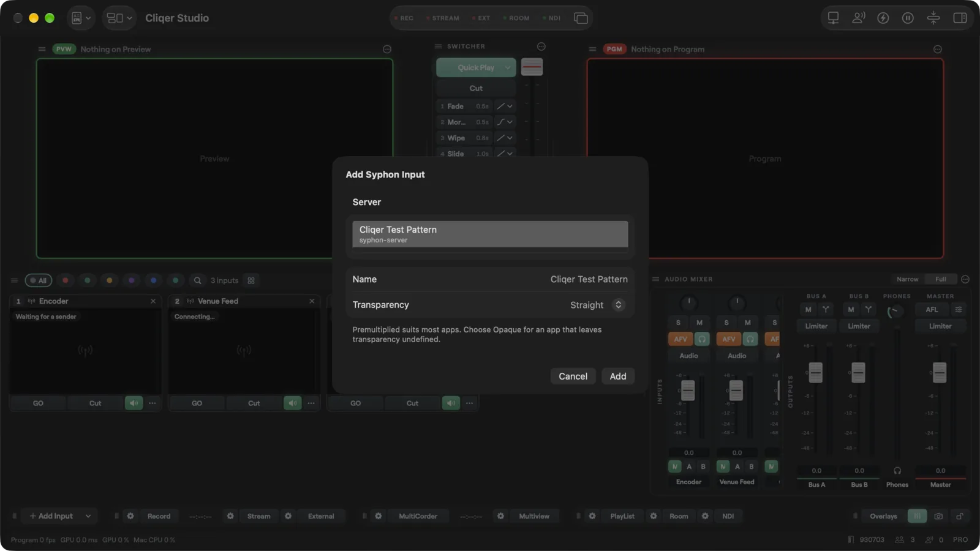Open the display output icon in toolbar
This screenshot has width=980, height=551.
coord(833,18)
